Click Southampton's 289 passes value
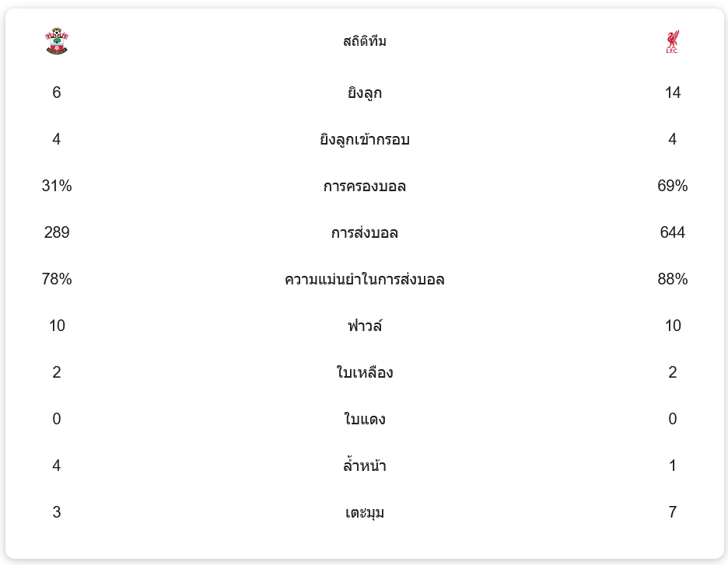Image resolution: width=728 pixels, height=565 pixels. coord(57,232)
